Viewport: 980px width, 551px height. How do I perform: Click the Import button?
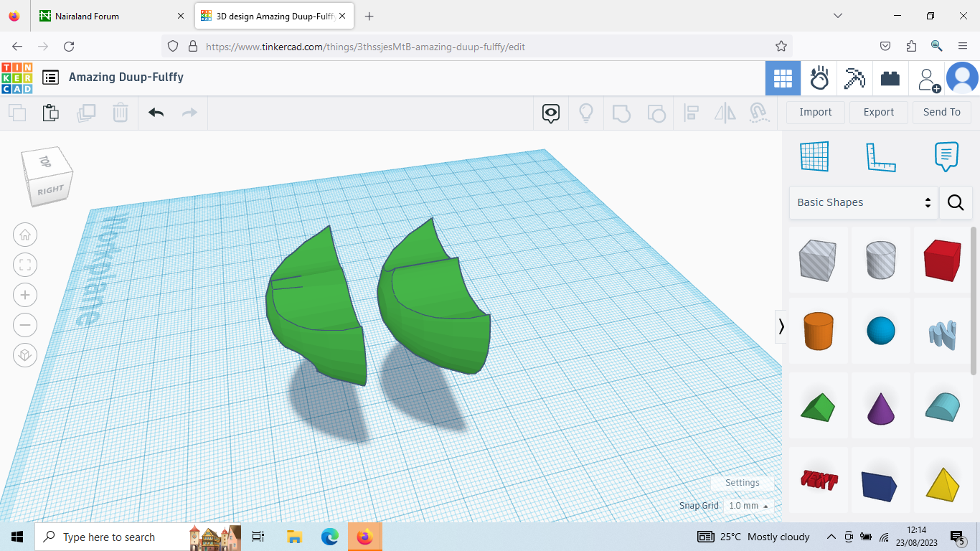815,112
